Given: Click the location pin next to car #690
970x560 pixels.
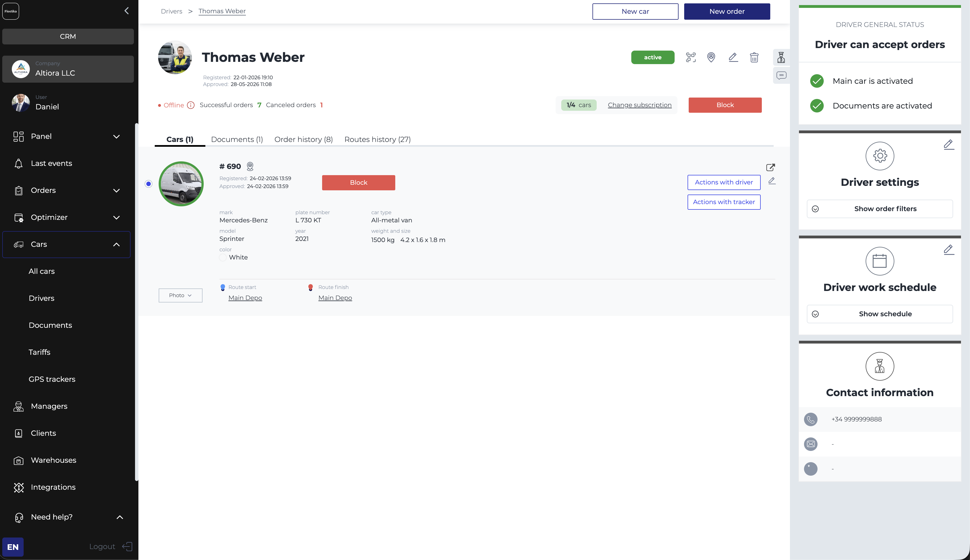Looking at the screenshot, I should pyautogui.click(x=250, y=166).
